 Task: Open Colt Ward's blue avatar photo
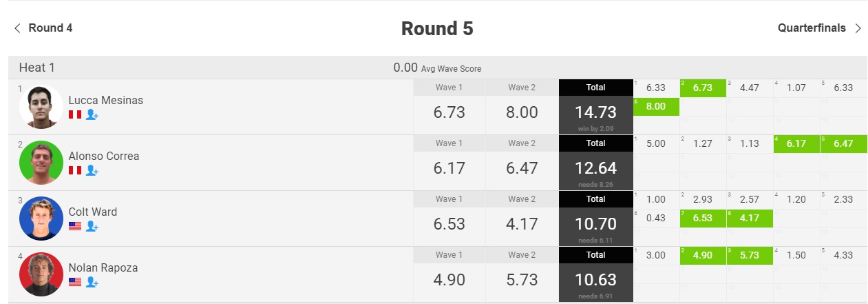(41, 219)
